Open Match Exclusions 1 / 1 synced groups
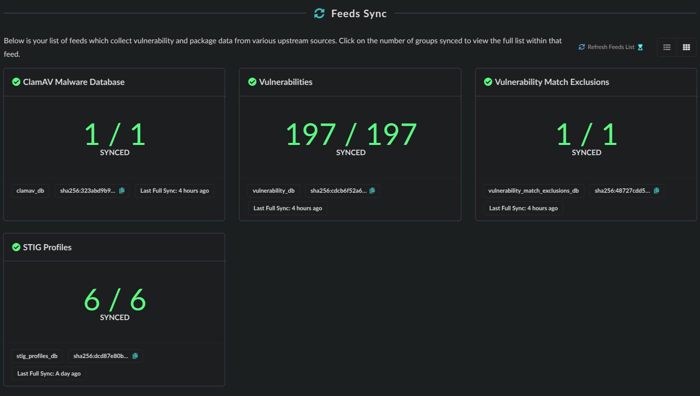 587,134
